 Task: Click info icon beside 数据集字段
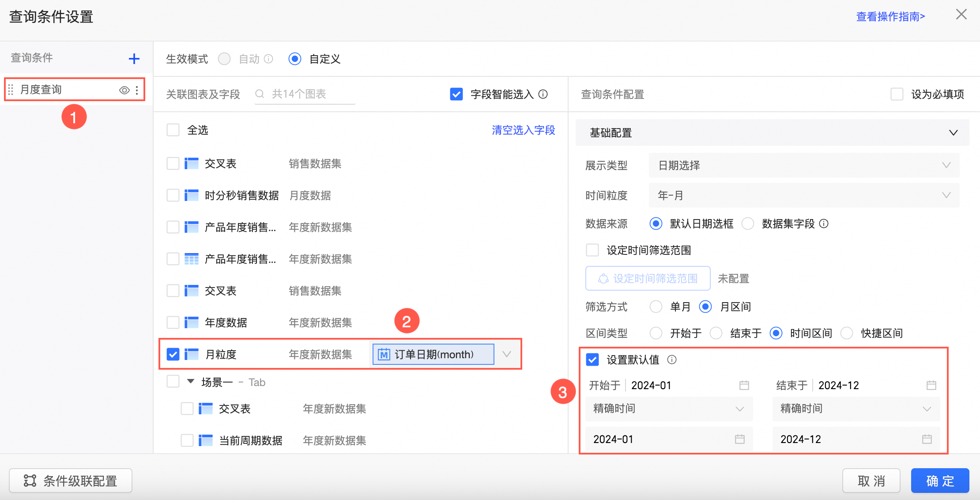[x=824, y=223]
